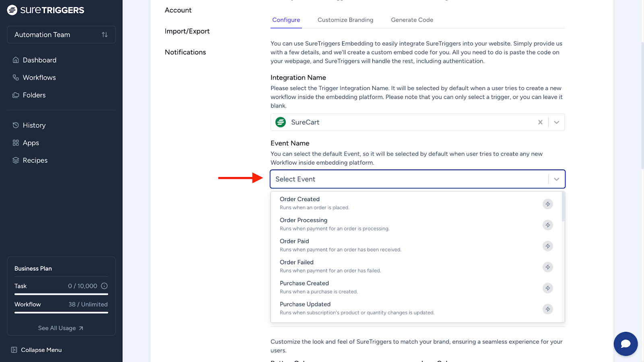Go to Workflows in the sidebar
This screenshot has height=362, width=644.
[39, 78]
